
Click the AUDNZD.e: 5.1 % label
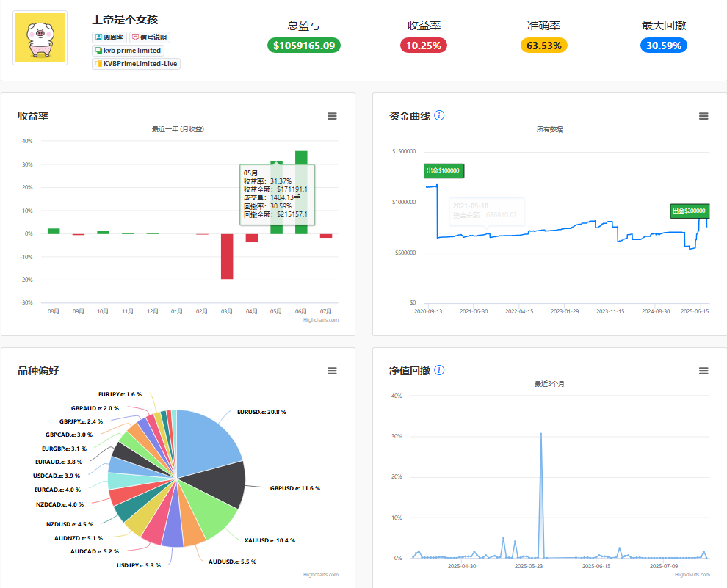(79, 538)
